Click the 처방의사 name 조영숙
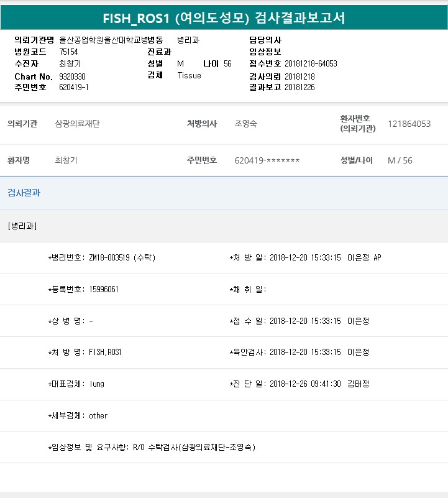448x498 pixels. click(x=245, y=124)
